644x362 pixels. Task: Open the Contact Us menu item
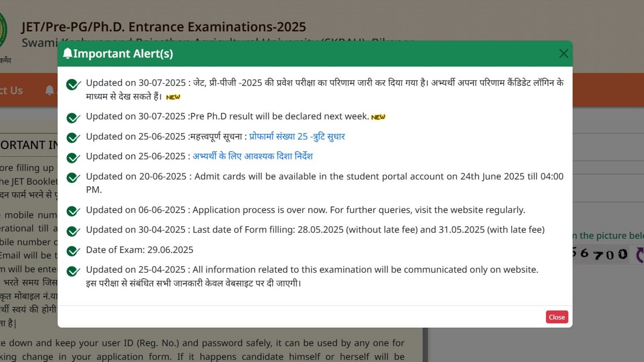click(11, 90)
